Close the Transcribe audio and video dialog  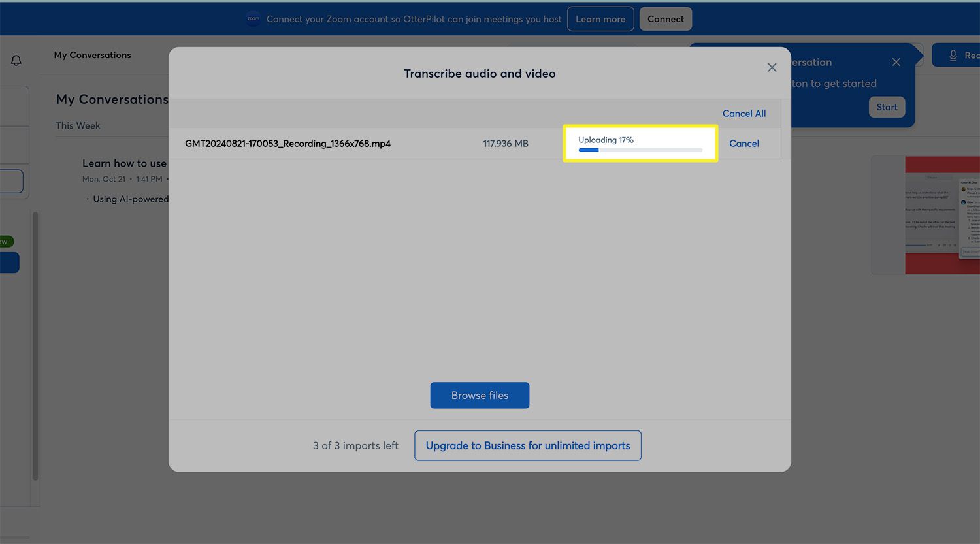coord(772,68)
